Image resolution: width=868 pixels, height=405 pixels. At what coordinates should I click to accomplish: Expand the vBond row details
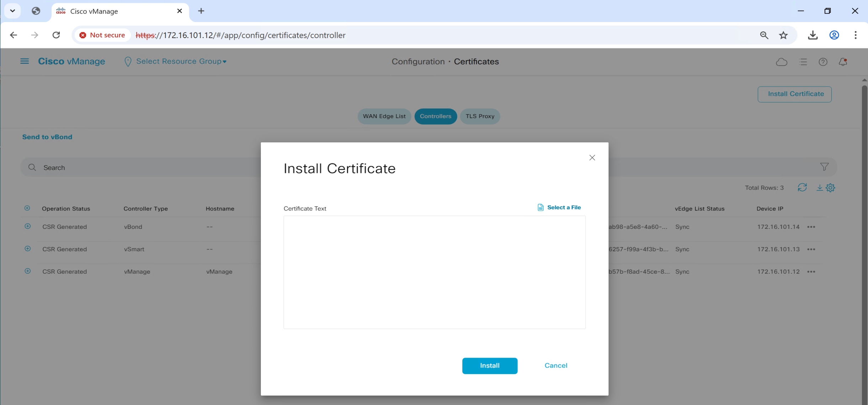pyautogui.click(x=27, y=226)
